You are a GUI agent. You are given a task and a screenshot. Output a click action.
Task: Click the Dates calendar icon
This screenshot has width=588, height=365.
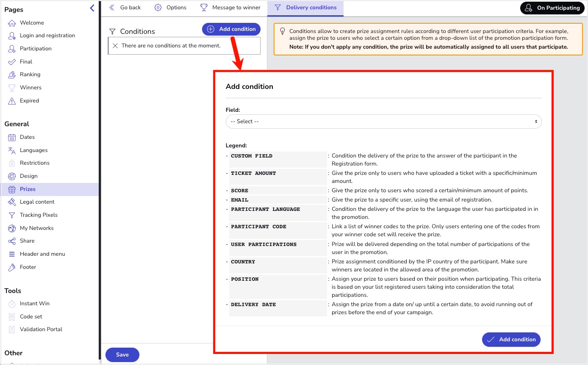(12, 137)
